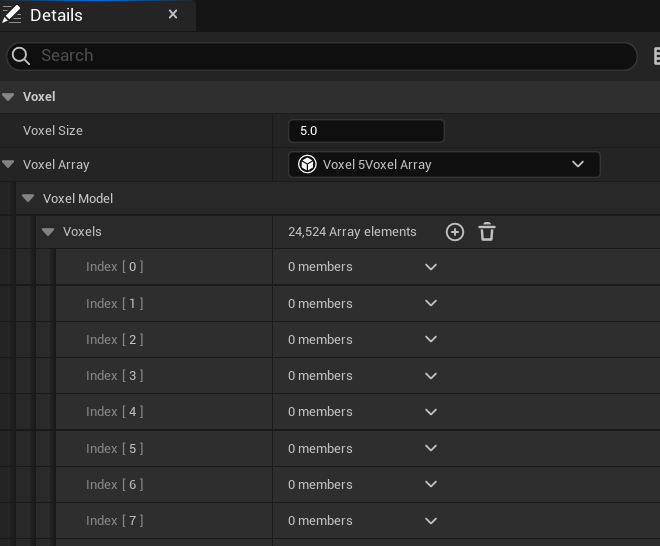The image size is (660, 546).
Task: Collapse the Voxel Model section
Action: tap(28, 198)
